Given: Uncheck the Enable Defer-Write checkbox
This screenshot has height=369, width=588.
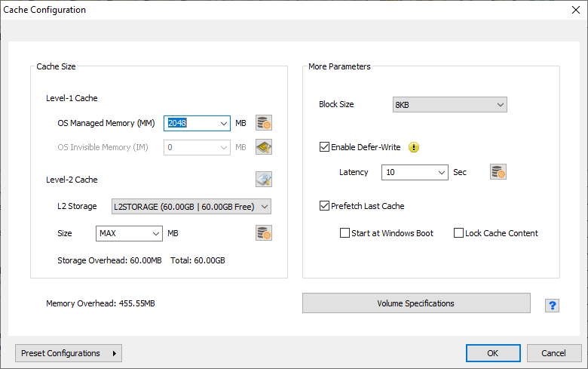Looking at the screenshot, I should [325, 147].
